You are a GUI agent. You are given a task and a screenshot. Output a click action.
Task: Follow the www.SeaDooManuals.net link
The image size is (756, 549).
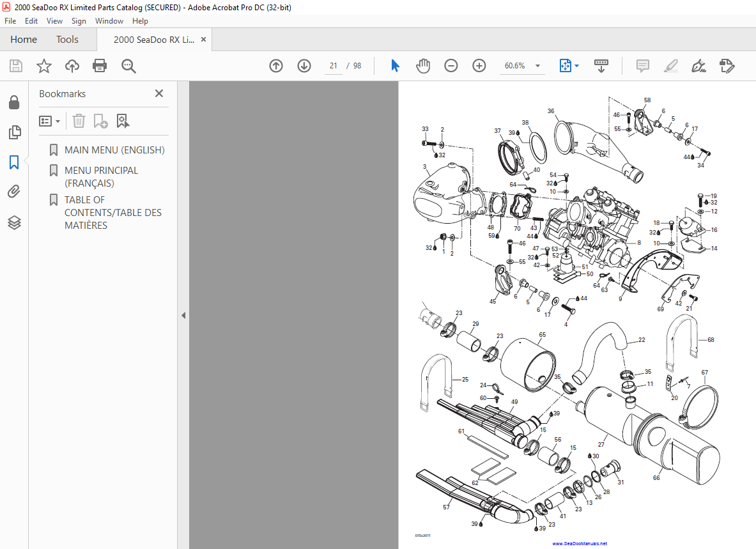point(580,543)
